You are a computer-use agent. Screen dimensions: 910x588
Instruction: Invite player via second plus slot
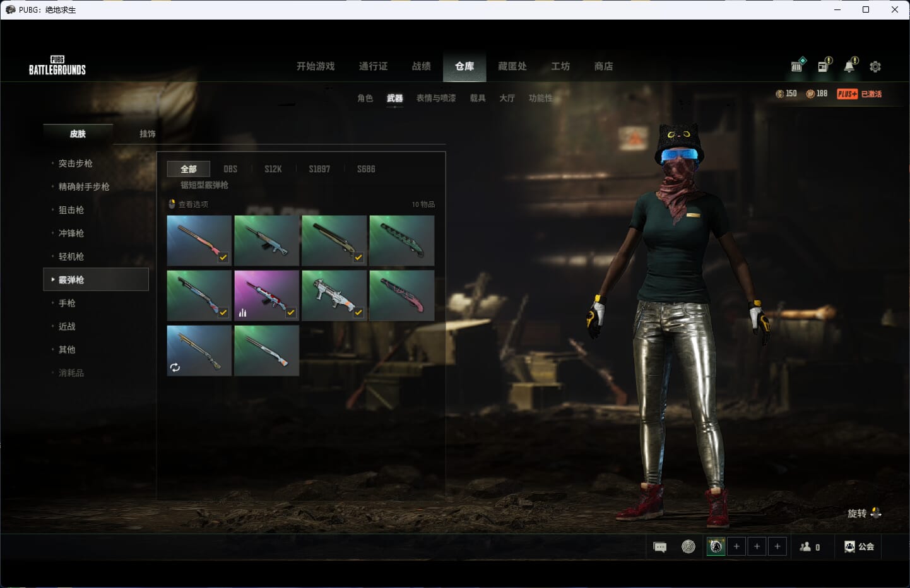coord(757,546)
